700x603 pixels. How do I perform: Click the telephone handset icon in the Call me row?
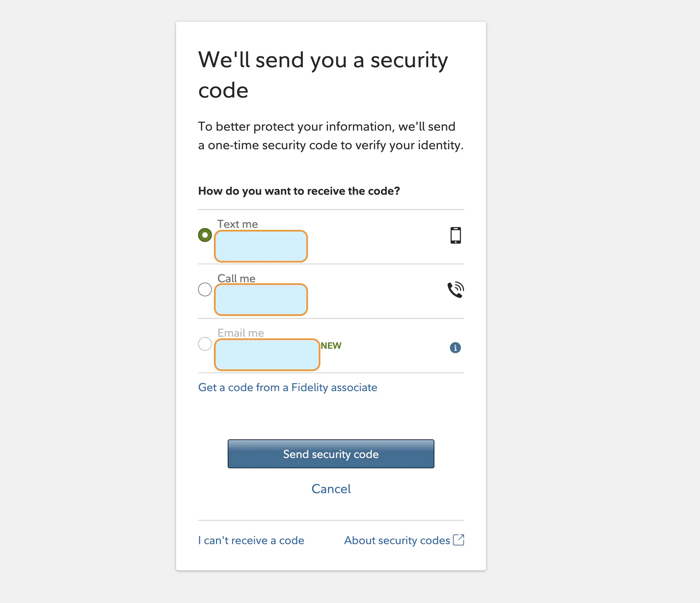pos(455,289)
